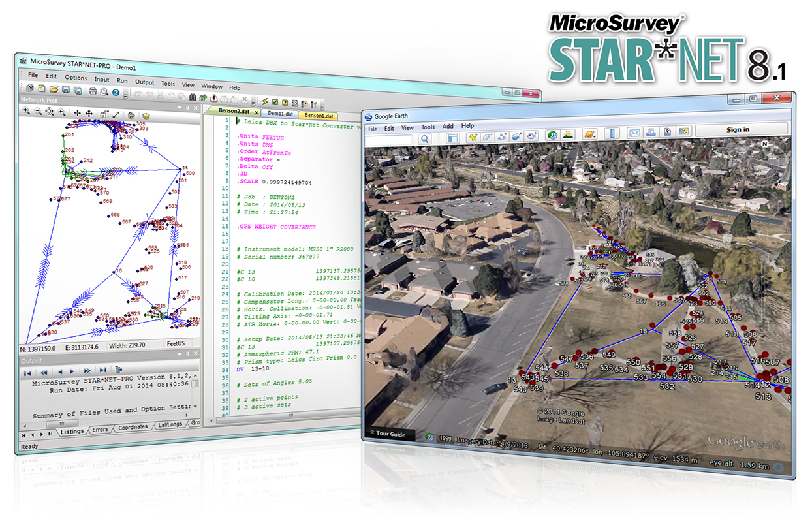The width and height of the screenshot is (812, 521).
Task: Click the inverse connection tool in Network Plot
Action: pos(116,115)
